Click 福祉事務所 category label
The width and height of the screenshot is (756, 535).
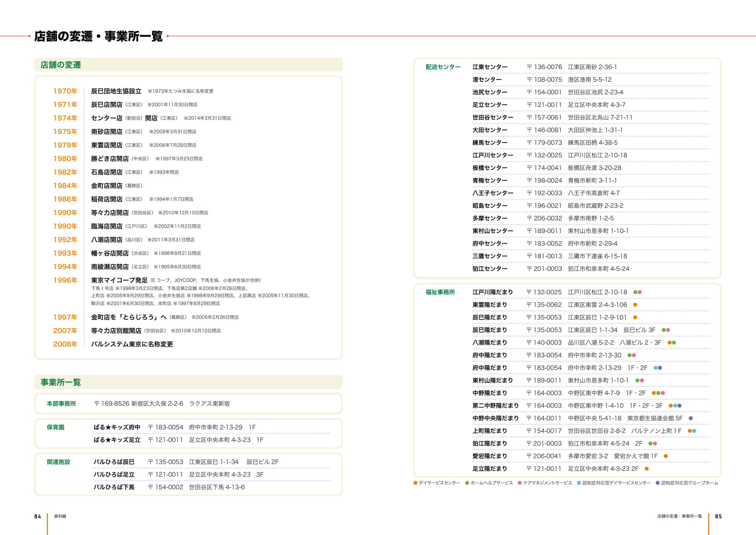(x=440, y=292)
